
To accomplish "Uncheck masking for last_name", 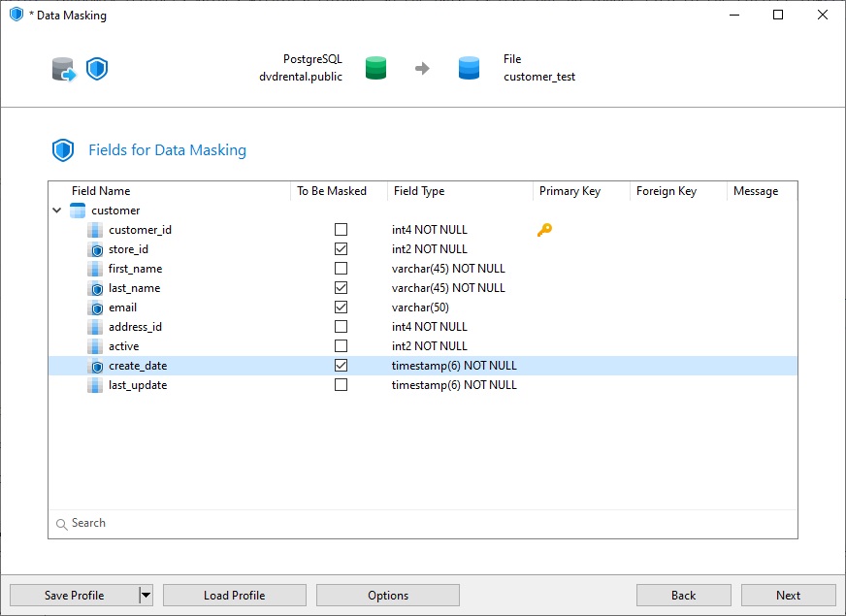I will click(x=341, y=288).
